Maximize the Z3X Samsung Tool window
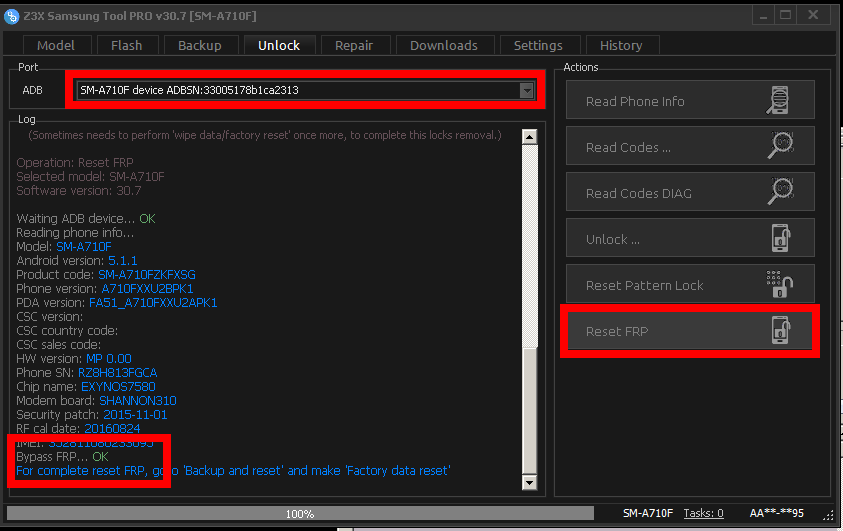The image size is (843, 531). [x=785, y=16]
